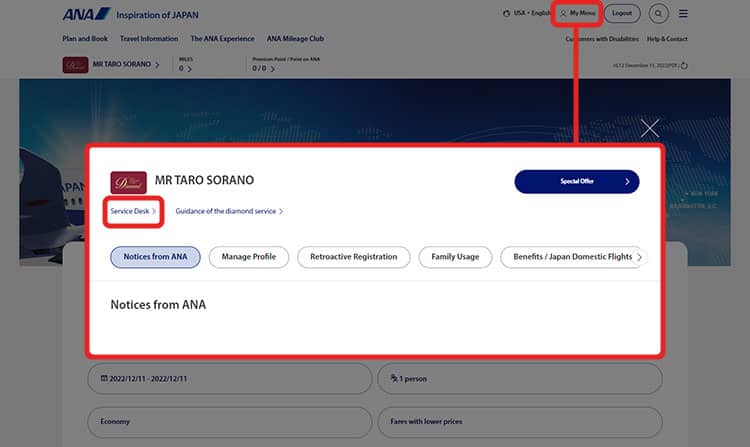Viewport: 750px width, 447px height.
Task: Click the Service Desk link
Action: pos(133,212)
